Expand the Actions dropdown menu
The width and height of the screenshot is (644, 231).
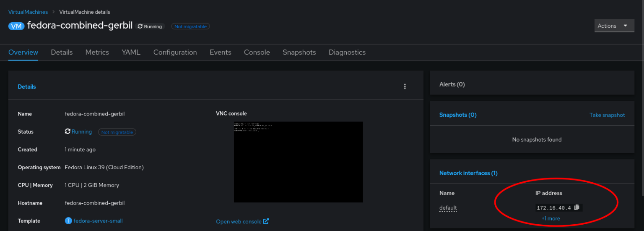tap(614, 26)
